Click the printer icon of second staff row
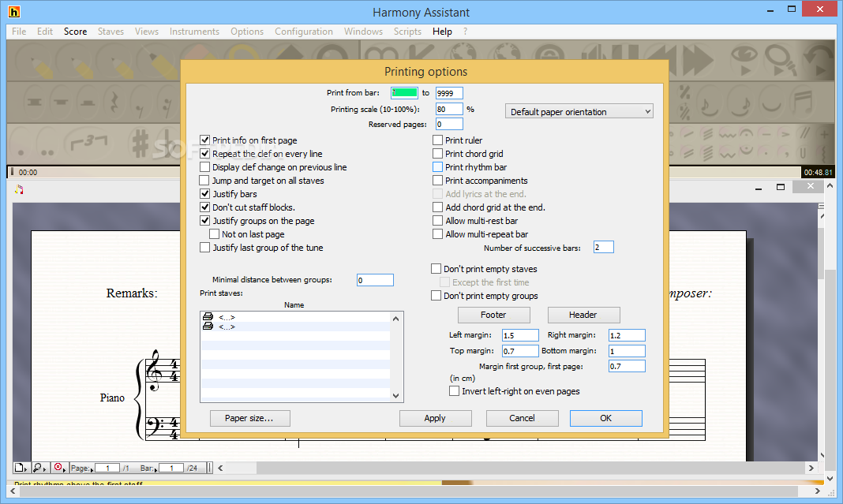 point(208,327)
